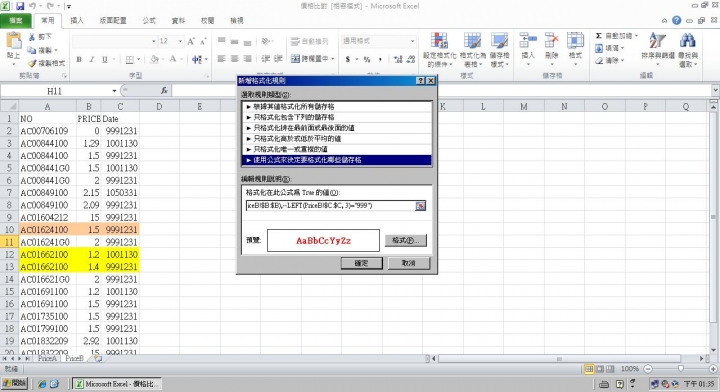Open the number format dropdown

click(412, 41)
